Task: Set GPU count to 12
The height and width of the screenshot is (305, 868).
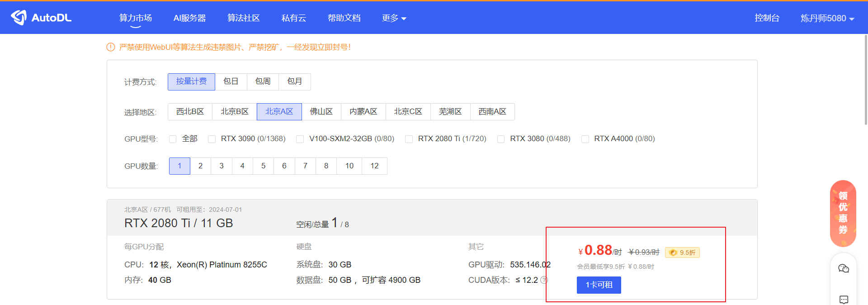Action: coord(375,166)
